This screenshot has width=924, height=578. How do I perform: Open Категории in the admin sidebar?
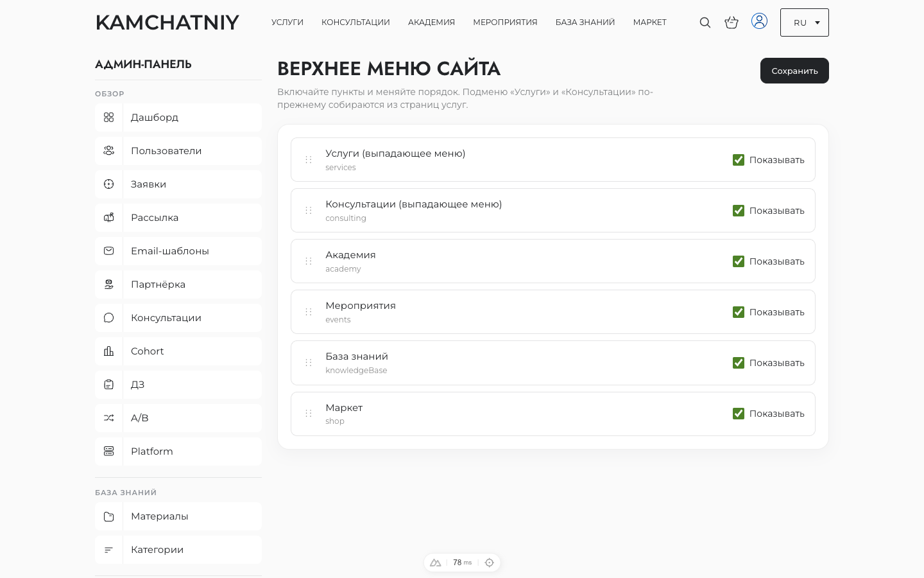click(x=178, y=550)
